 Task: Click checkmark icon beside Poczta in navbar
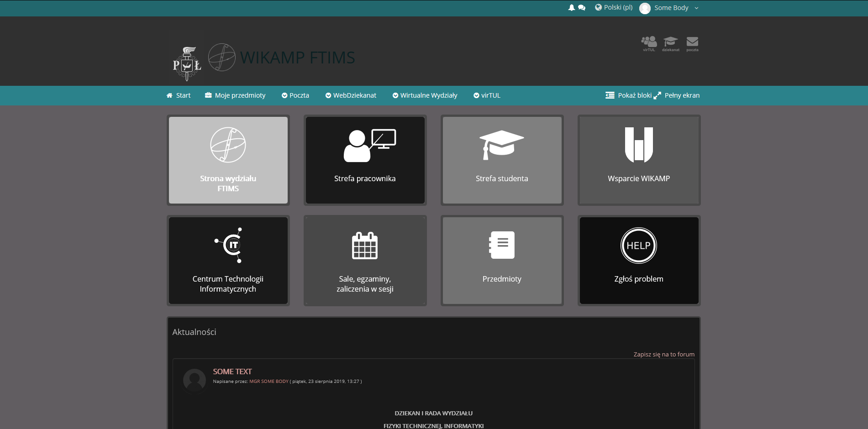coord(284,95)
